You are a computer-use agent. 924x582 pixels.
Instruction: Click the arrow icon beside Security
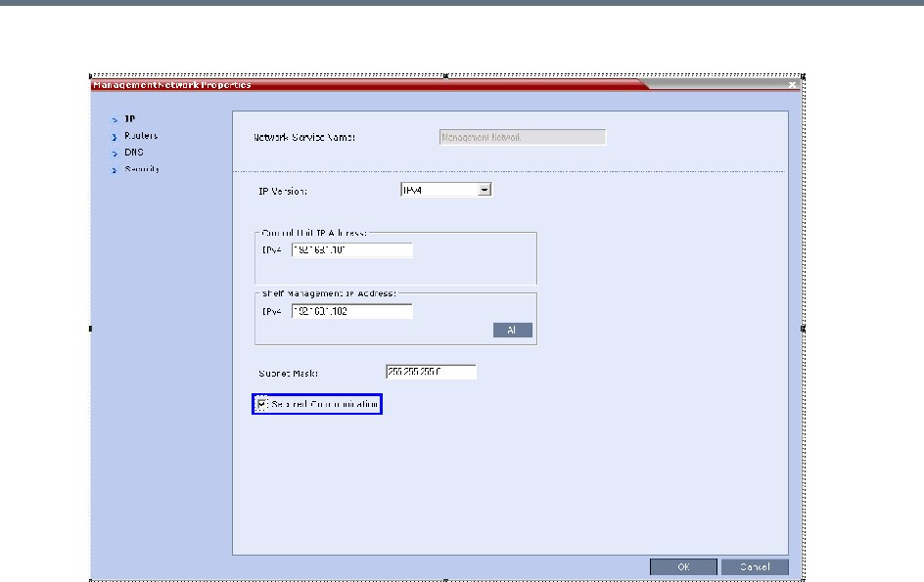[115, 170]
